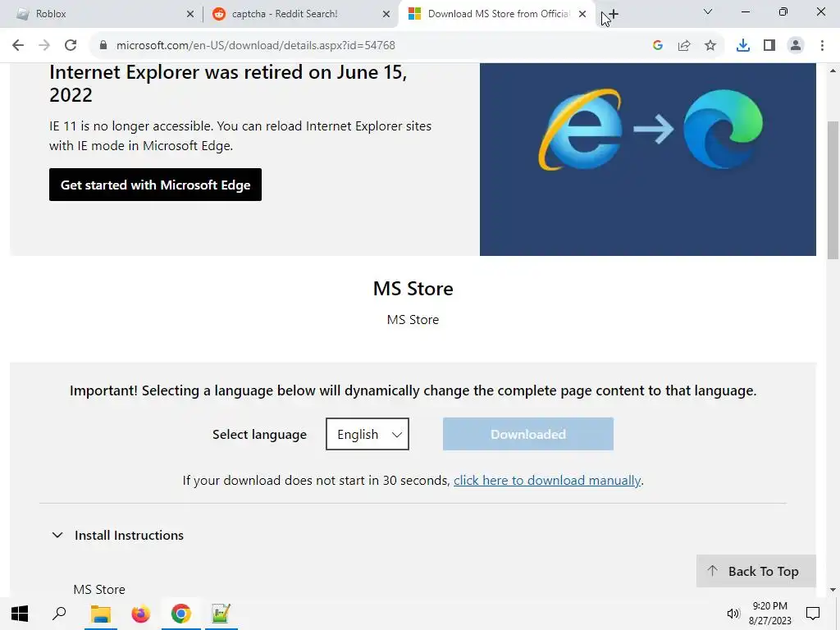Open the Chrome profile menu
The height and width of the screenshot is (630, 840).
[796, 46]
